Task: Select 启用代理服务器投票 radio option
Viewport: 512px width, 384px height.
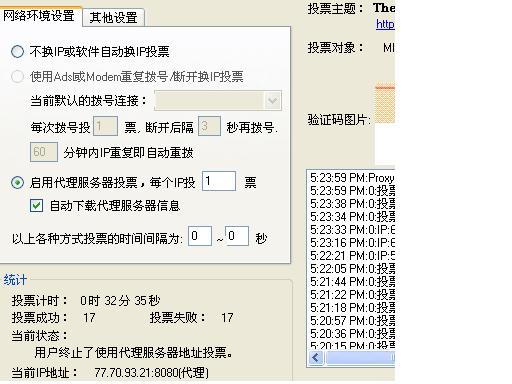Action: (x=17, y=182)
